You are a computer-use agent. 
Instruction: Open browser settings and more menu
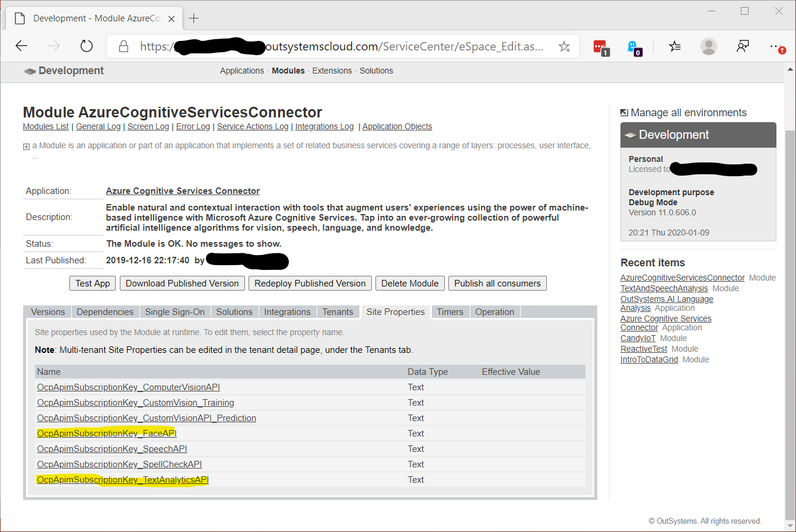tap(777, 46)
